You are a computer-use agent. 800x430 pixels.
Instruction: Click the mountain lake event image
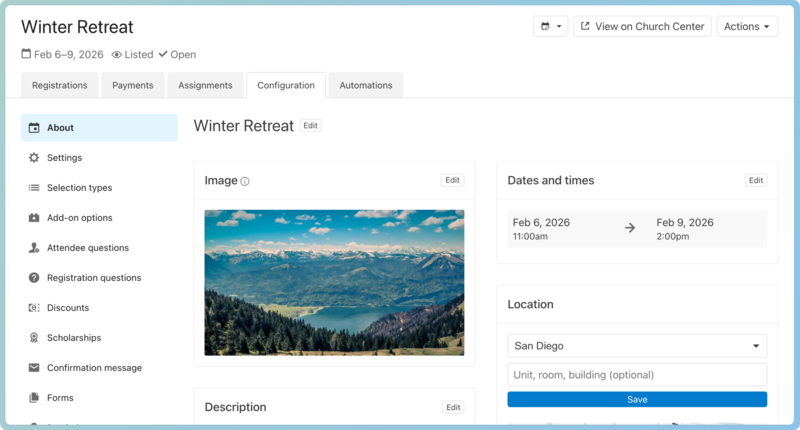334,282
